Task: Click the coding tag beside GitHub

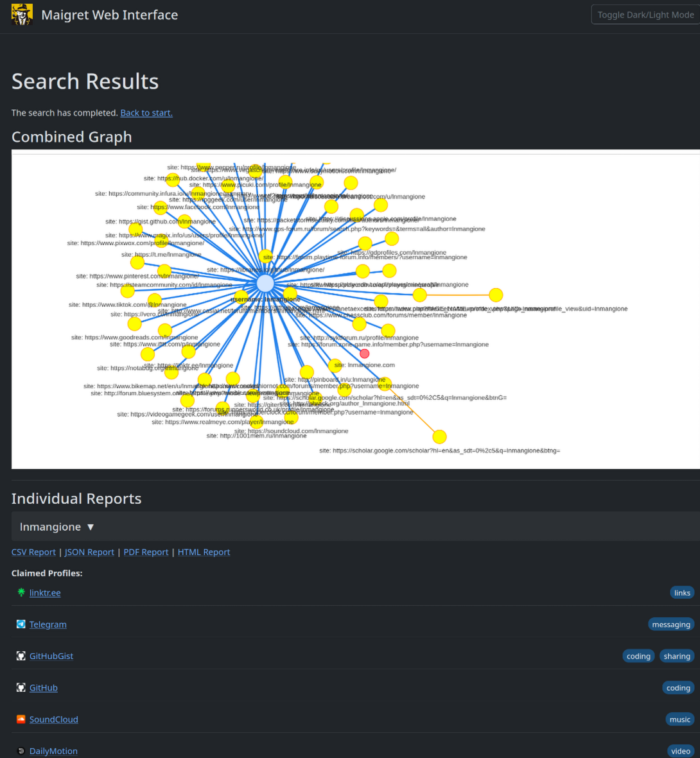Action: [678, 687]
